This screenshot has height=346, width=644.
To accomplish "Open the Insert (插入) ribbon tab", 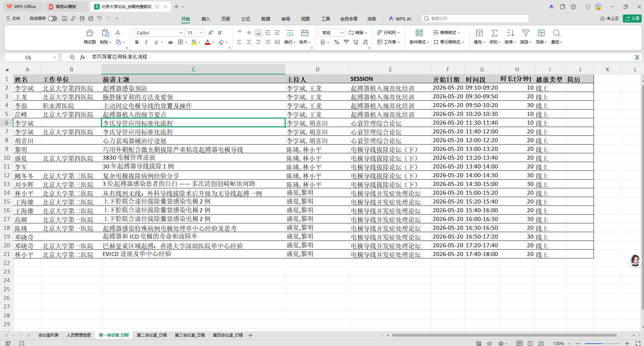I will pyautogui.click(x=206, y=19).
